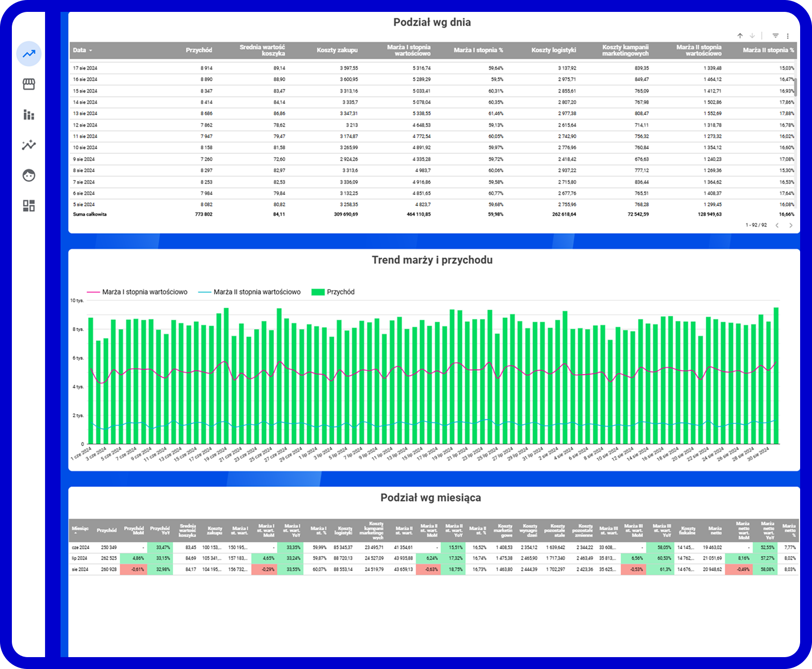
Task: Sort the table by the Przychód column header
Action: coord(199,50)
